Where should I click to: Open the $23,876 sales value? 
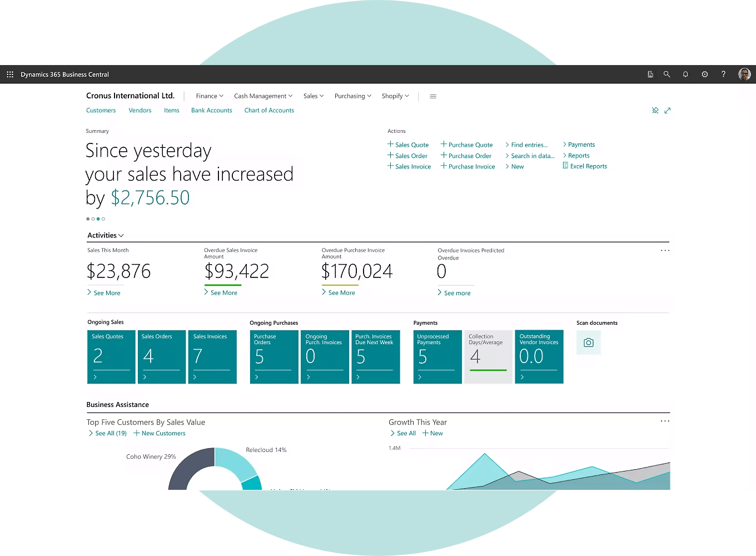pos(118,271)
